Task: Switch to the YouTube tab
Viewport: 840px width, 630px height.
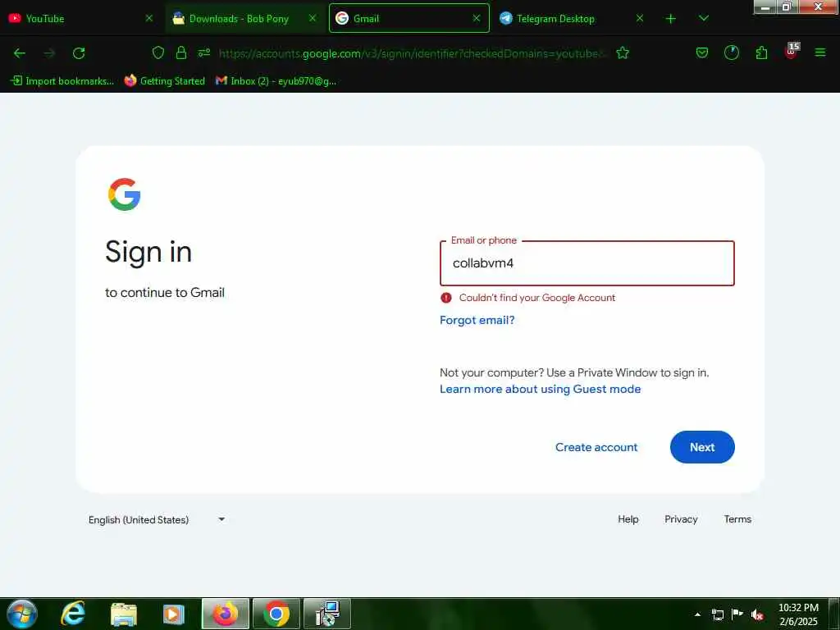Action: (x=81, y=18)
